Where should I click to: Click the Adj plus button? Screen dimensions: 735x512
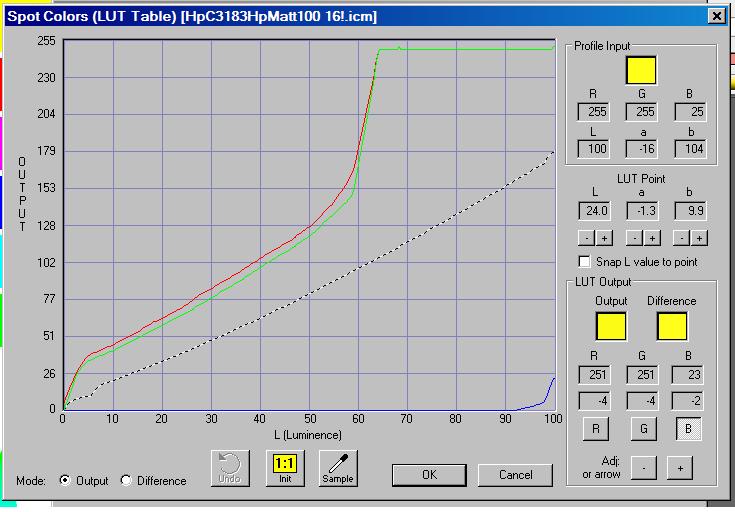[680, 467]
